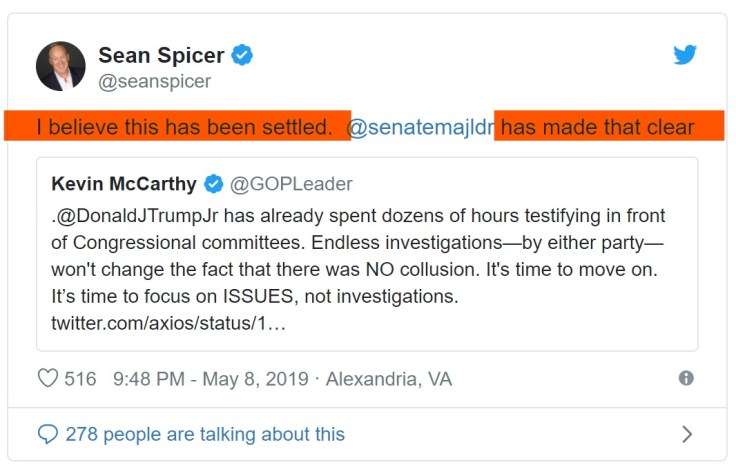736x469 pixels.
Task: Open the @senatemajldr mention link
Action: coord(420,127)
